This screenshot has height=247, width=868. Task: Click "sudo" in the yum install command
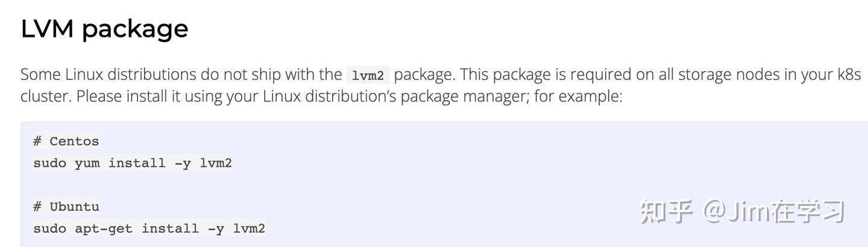(49, 163)
